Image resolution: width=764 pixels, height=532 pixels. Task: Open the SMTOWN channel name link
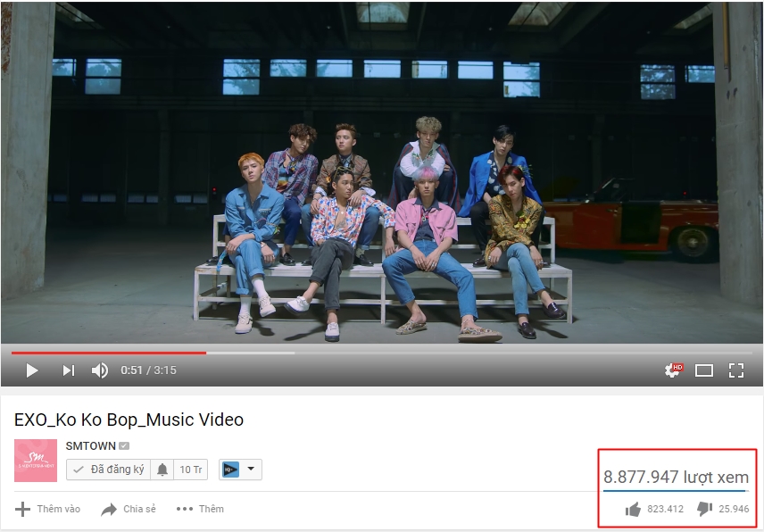(91, 445)
